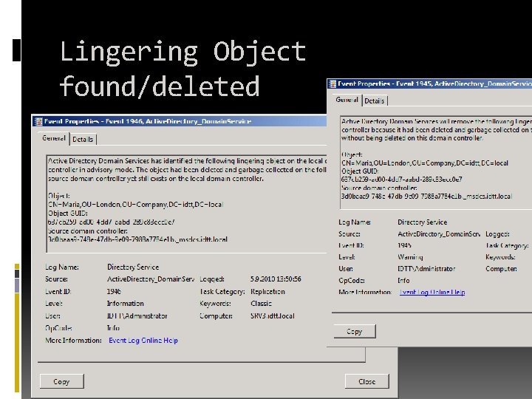Select CN=Maria object line in Event 1945 window
This screenshot has height=399, width=532.
point(425,163)
